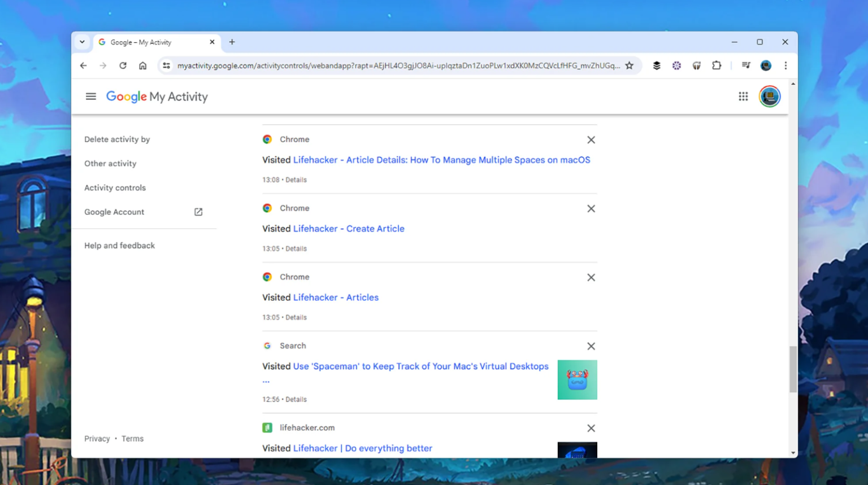Open the Lifehacker - Articles link

(336, 298)
